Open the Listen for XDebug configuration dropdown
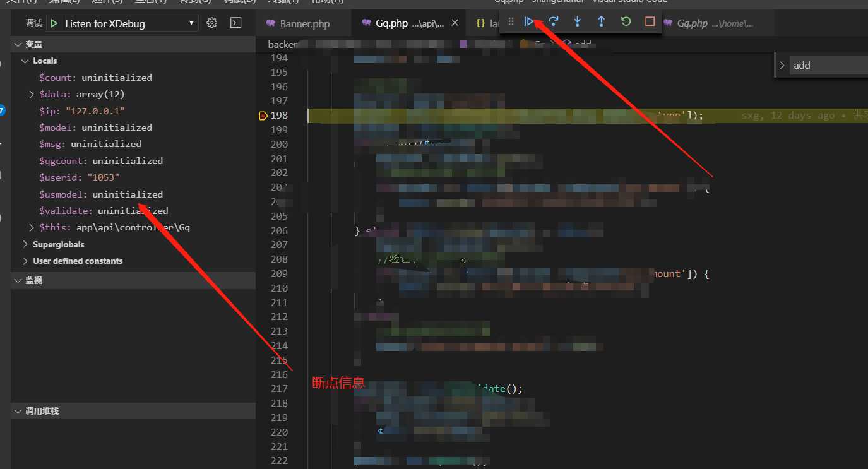Viewport: 868px width, 469px height. click(x=131, y=23)
